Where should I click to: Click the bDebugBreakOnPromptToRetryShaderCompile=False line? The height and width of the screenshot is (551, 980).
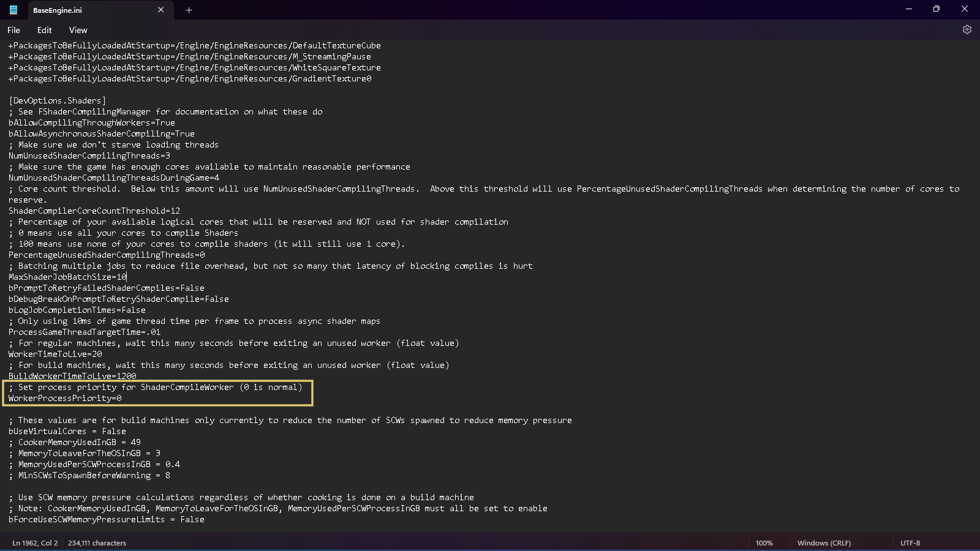point(119,299)
